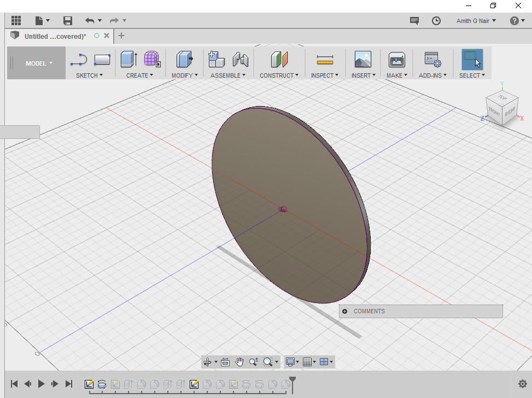Viewport: 532px width, 398px height.
Task: Add a new design tab with plus
Action: point(121,36)
